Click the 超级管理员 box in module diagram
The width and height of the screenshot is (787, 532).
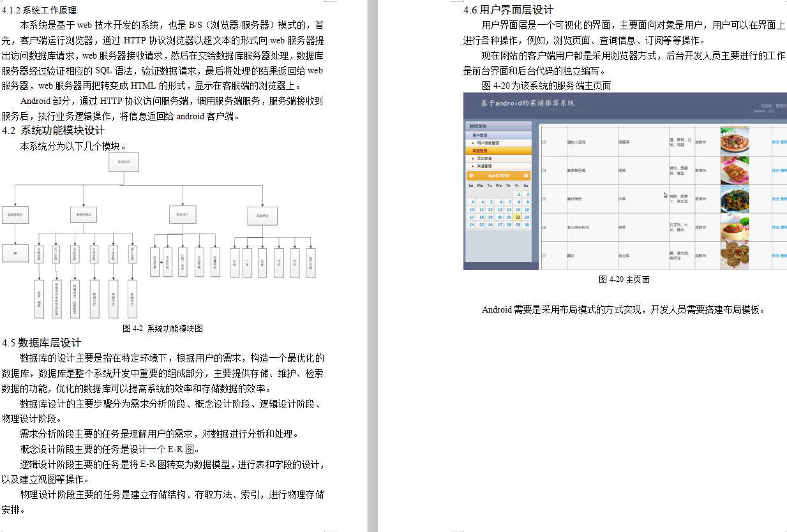coord(15,216)
